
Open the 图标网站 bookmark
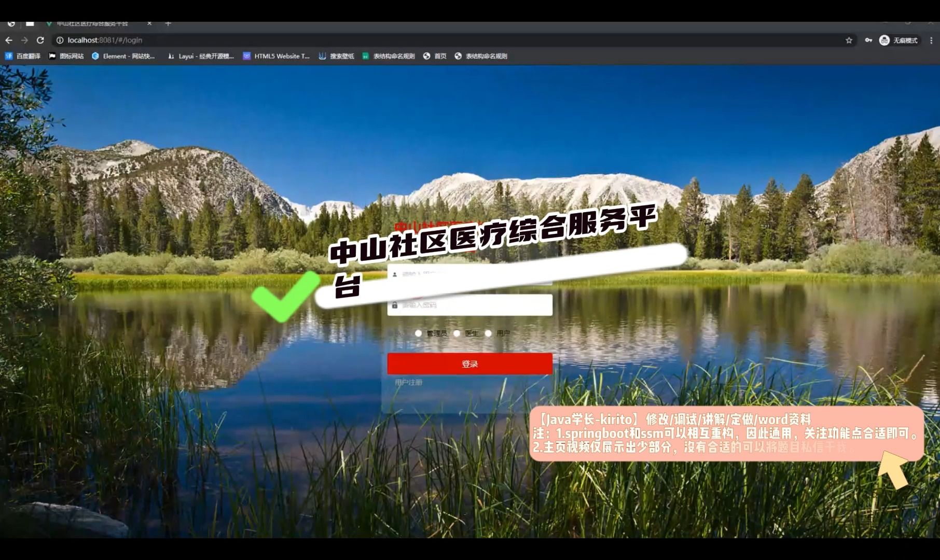(66, 56)
